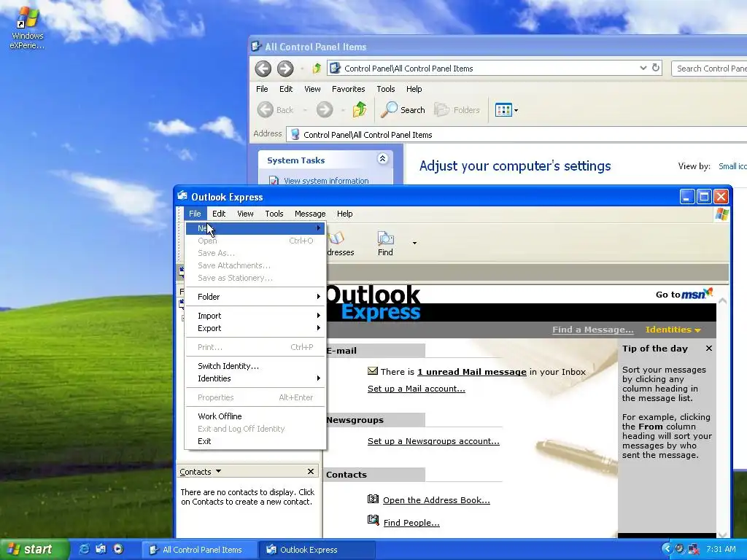
Task: Click View system information link
Action: (326, 181)
